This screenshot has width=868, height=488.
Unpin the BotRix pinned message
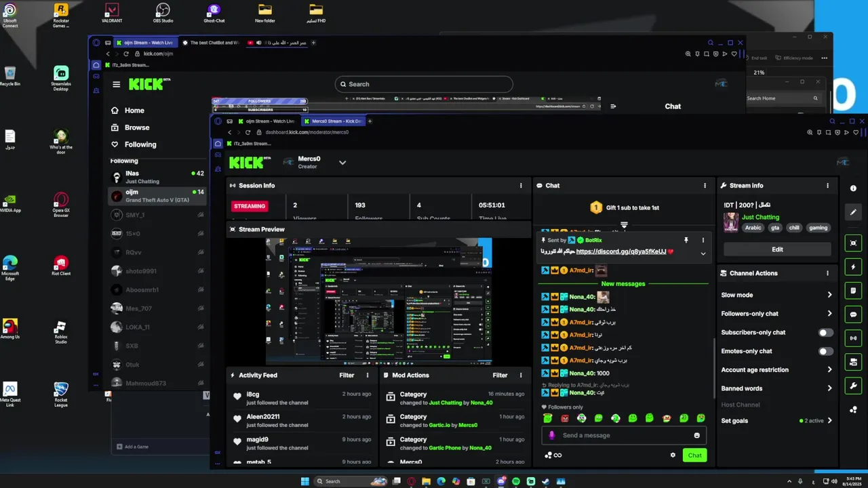pyautogui.click(x=686, y=240)
